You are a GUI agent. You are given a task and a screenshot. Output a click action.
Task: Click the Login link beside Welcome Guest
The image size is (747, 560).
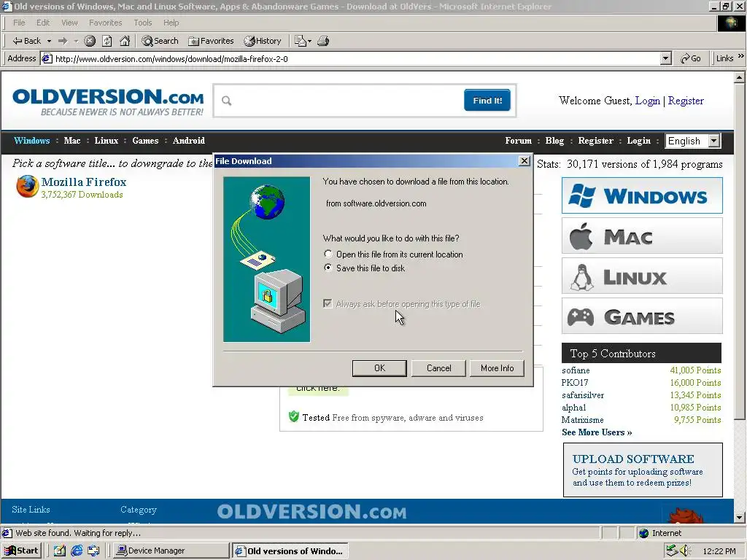coord(648,101)
